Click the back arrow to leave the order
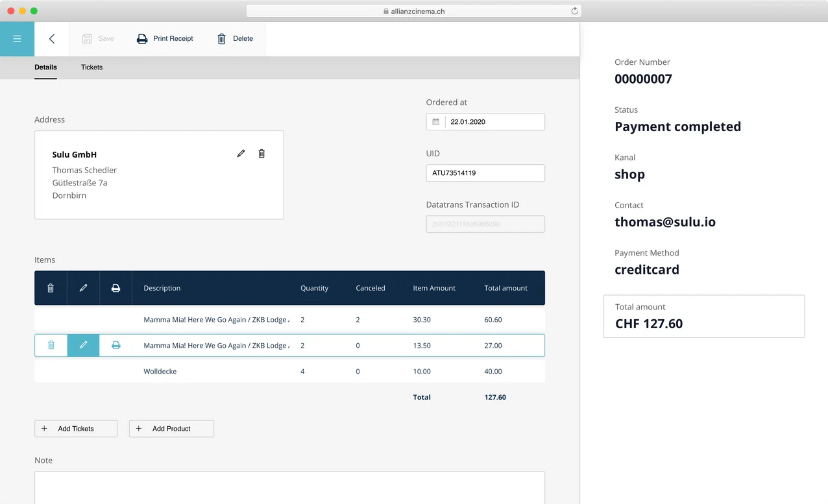Screen dimensions: 828x504 [x=51, y=39]
